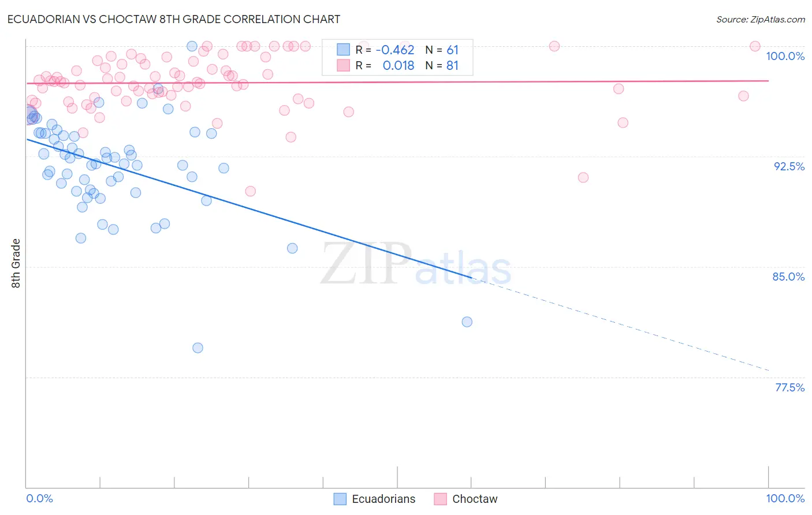Image resolution: width=812 pixels, height=515 pixels.
Task: Open the ZipAtlas.com source link
Action: coord(761,19)
